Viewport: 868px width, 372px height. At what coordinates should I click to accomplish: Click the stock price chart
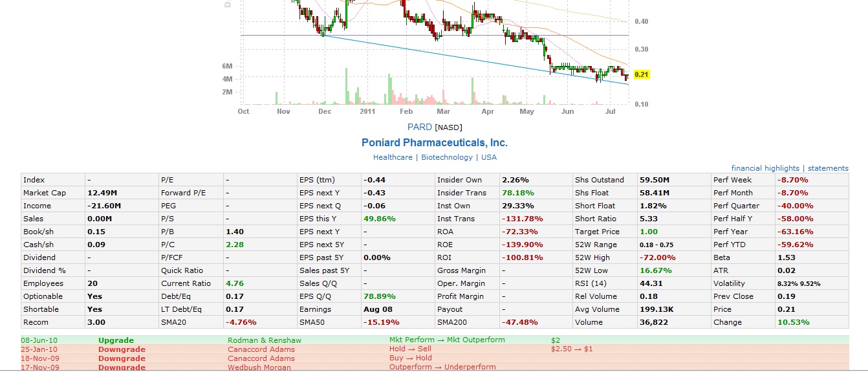click(435, 58)
